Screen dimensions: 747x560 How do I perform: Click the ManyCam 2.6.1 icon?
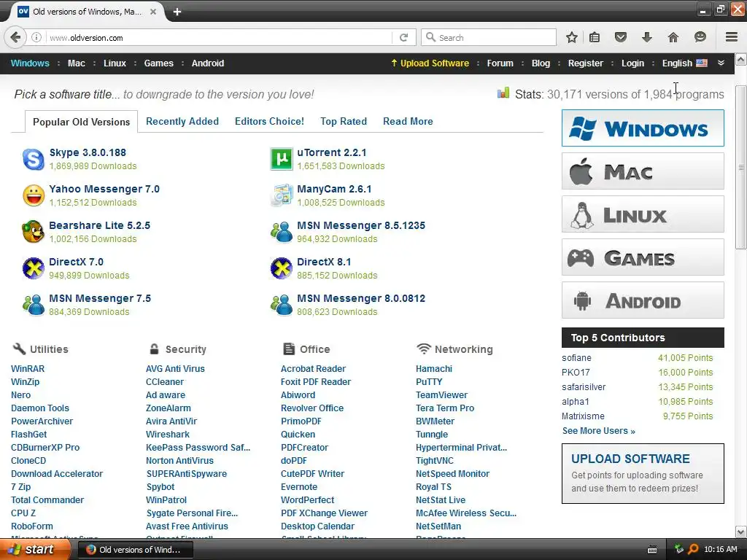[282, 195]
